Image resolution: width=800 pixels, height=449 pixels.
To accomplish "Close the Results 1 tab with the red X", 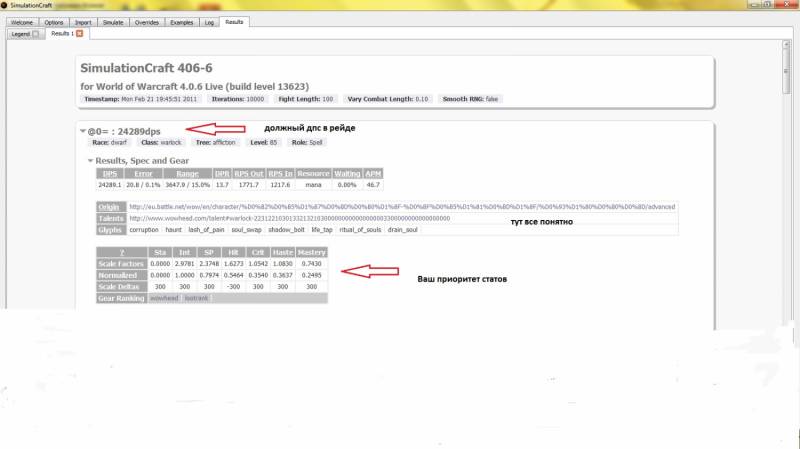I will click(80, 34).
